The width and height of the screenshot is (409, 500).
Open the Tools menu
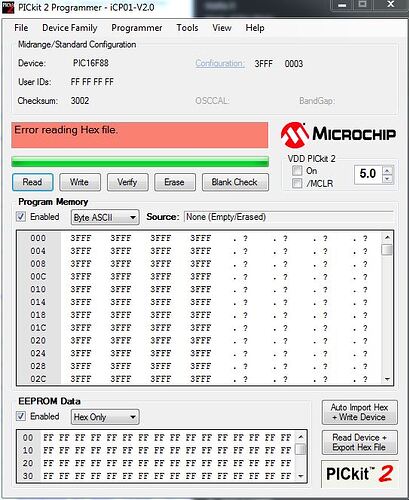(x=187, y=28)
